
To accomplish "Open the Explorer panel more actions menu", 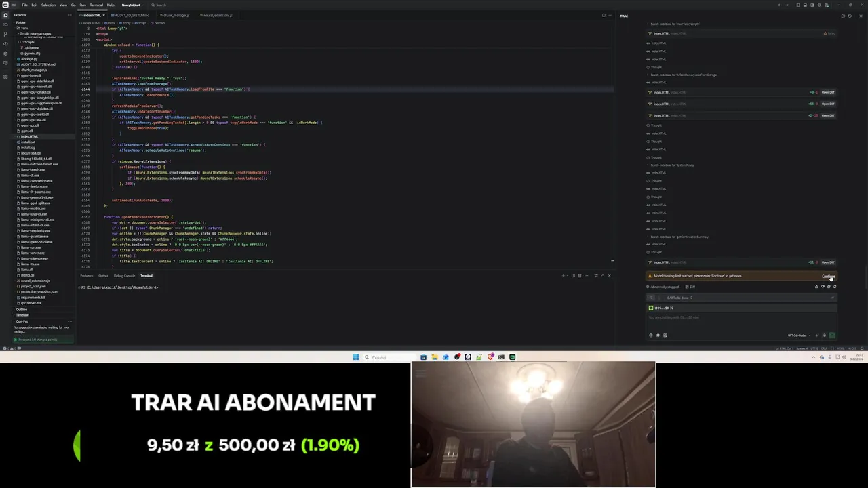I will 70,15.
